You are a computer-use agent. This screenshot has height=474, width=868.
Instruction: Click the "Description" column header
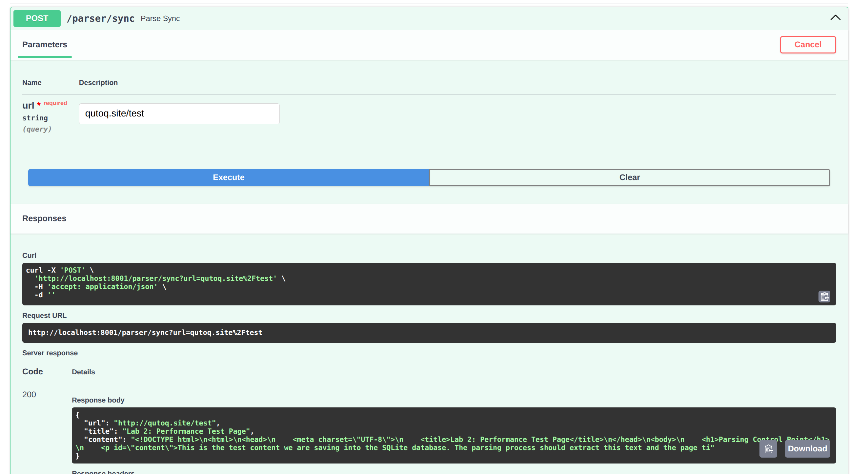(x=98, y=83)
